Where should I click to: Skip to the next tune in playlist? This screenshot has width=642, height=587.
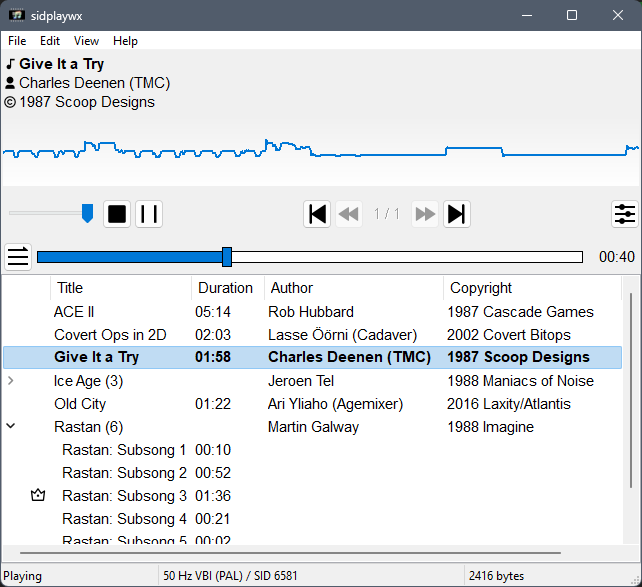coord(457,214)
